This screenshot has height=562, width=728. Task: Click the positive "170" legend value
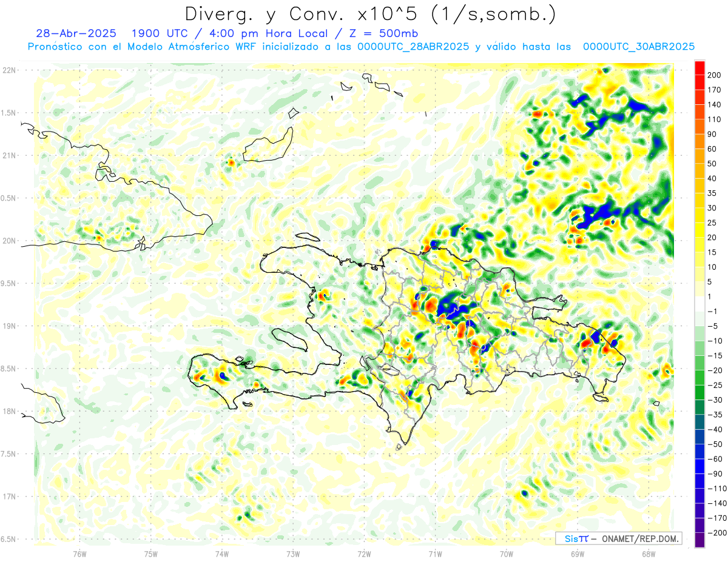tap(714, 90)
